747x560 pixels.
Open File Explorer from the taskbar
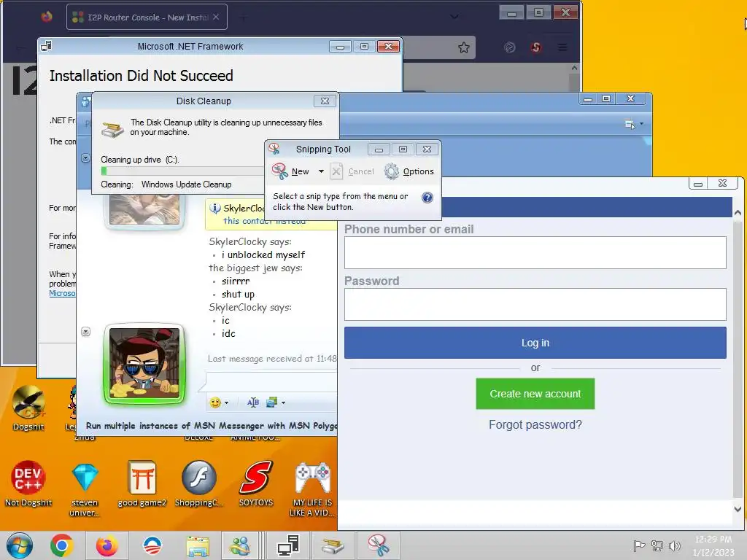point(198,545)
